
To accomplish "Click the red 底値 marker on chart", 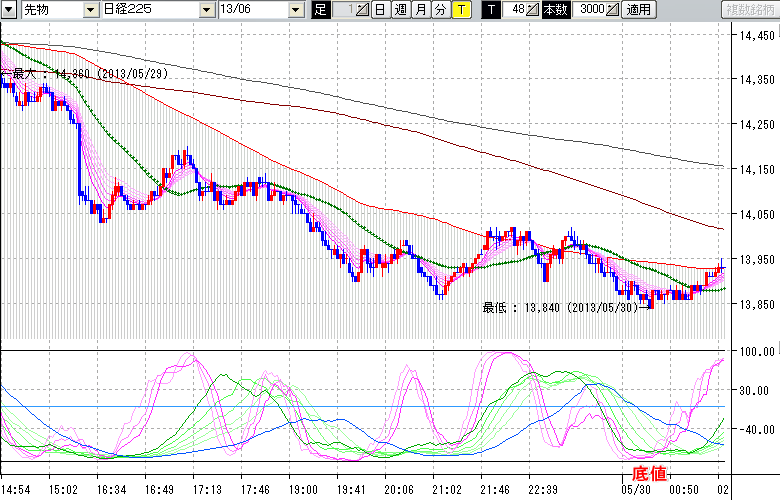I will 647,472.
